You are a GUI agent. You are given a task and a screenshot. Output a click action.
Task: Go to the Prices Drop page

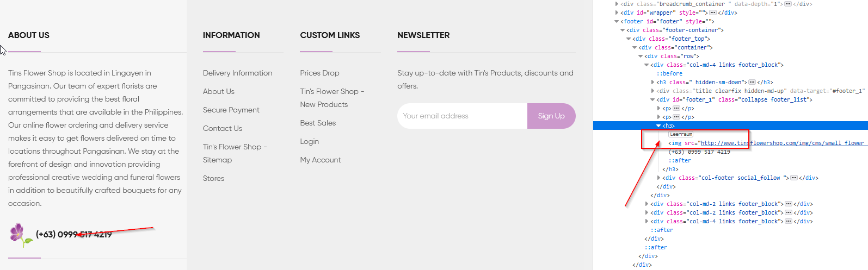(x=319, y=73)
